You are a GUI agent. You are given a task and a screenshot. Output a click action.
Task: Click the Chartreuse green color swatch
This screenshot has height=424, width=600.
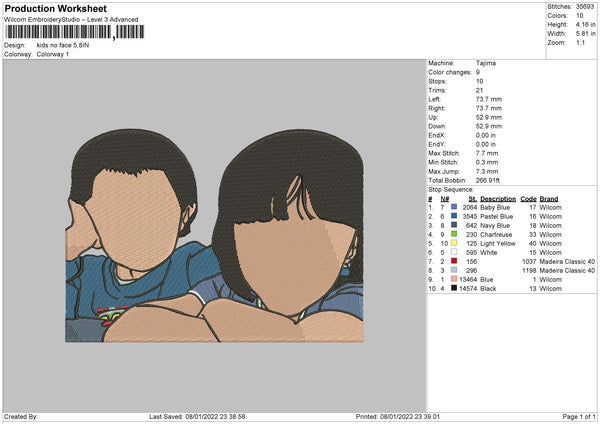pyautogui.click(x=454, y=234)
